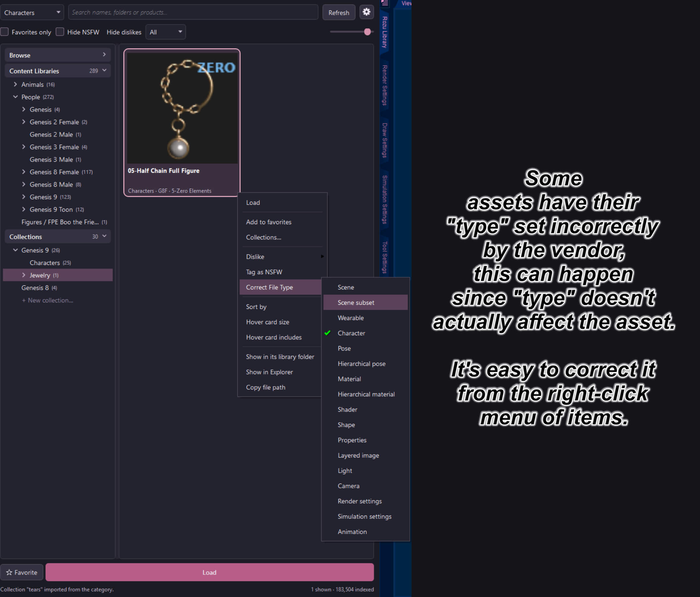Choose Show in its library folder

tap(280, 357)
